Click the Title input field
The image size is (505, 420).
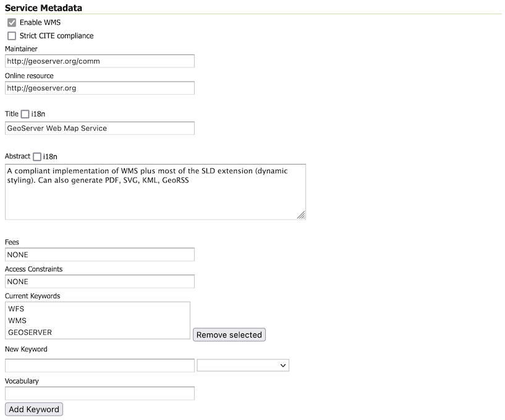[100, 128]
